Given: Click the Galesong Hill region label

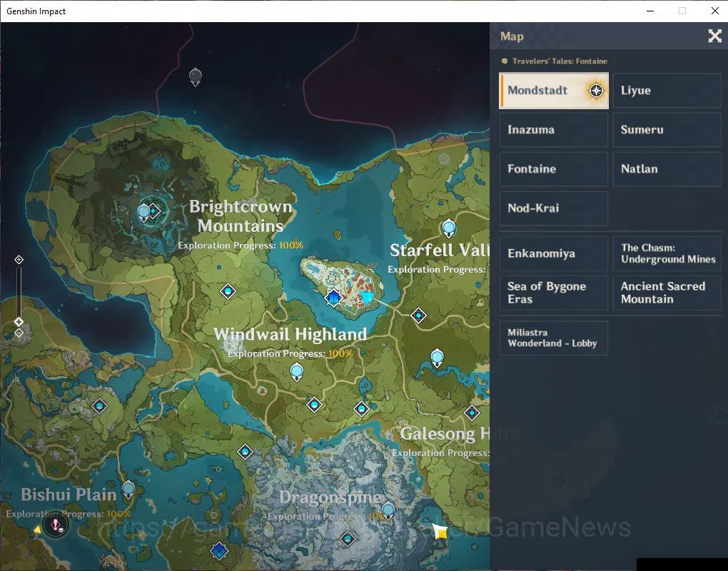Looking at the screenshot, I should pyautogui.click(x=445, y=433).
